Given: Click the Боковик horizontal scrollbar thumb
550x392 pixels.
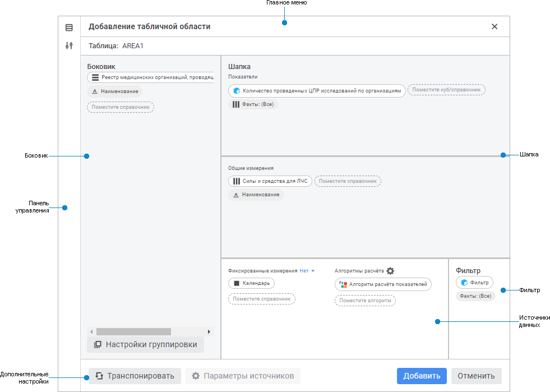Looking at the screenshot, I should [133, 332].
